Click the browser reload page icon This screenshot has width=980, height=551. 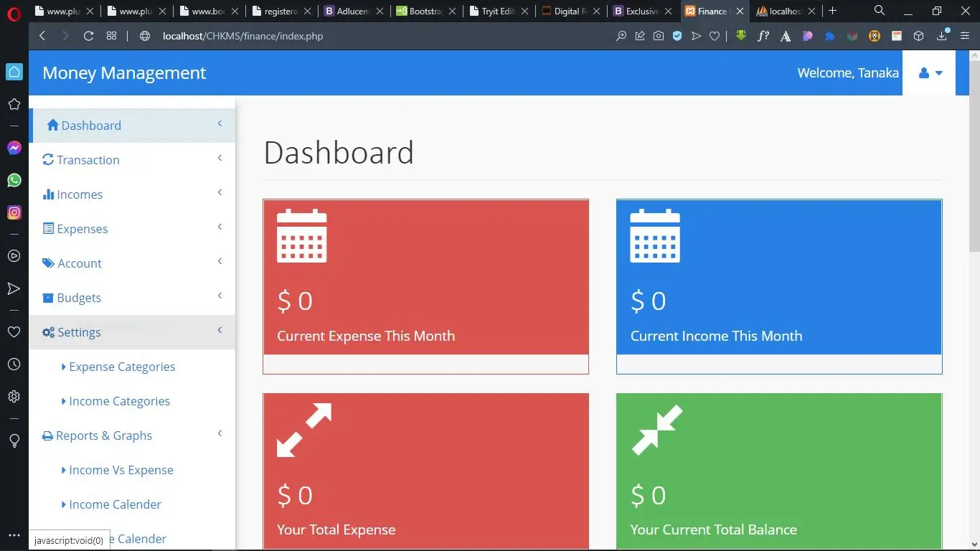tap(88, 36)
